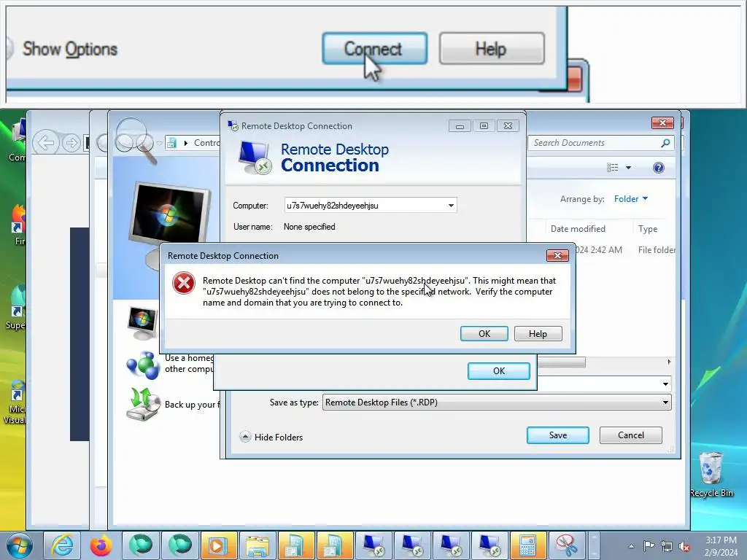Open the view options dropdown arrow
This screenshot has height=560, width=747.
[628, 168]
